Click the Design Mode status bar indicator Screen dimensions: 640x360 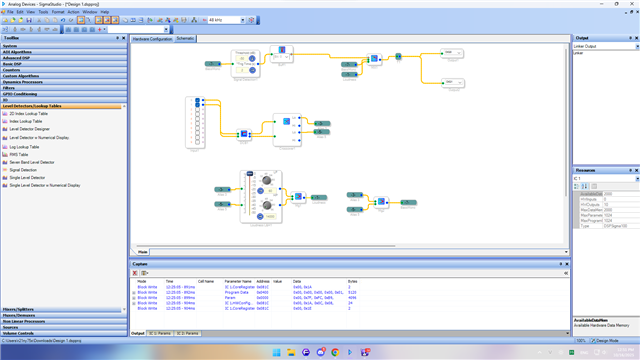(x=604, y=340)
